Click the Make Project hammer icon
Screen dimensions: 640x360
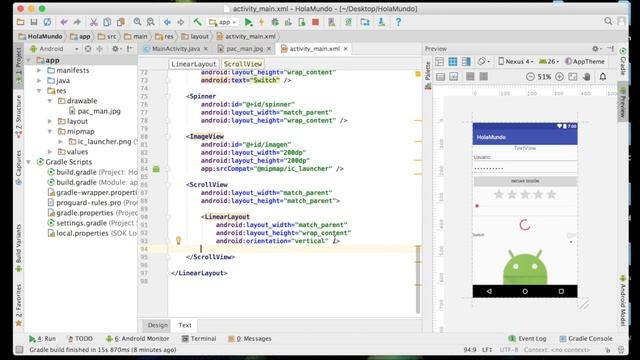click(197, 22)
